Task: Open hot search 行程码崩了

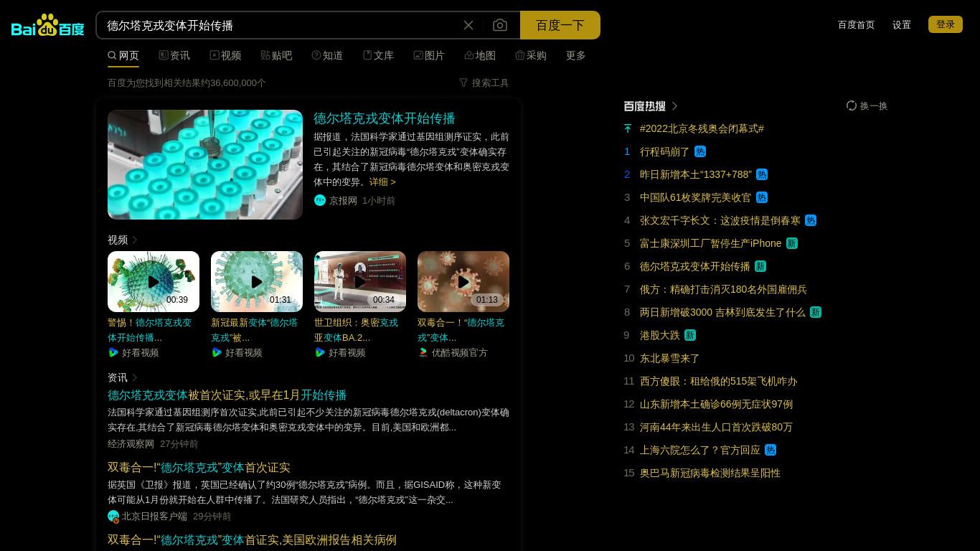Action: [x=664, y=151]
